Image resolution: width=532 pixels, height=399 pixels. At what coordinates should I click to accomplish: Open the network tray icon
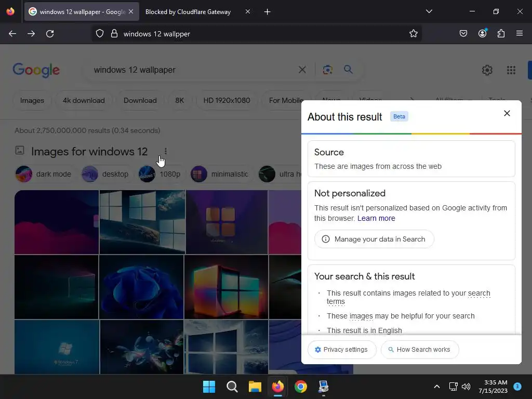pyautogui.click(x=453, y=387)
